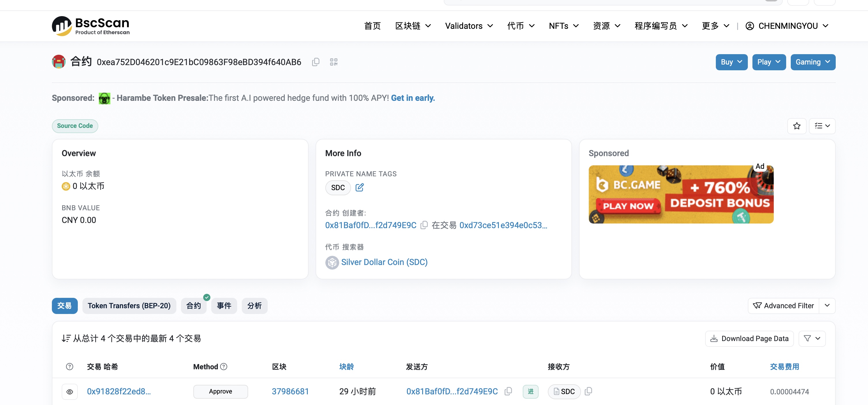Copy the contract creator address
This screenshot has width=868, height=405.
pos(424,225)
